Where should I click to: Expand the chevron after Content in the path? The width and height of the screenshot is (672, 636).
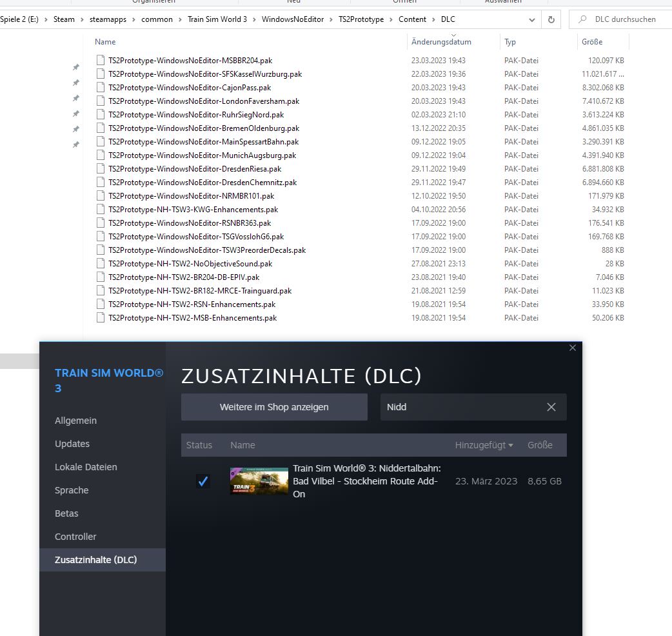pos(433,19)
